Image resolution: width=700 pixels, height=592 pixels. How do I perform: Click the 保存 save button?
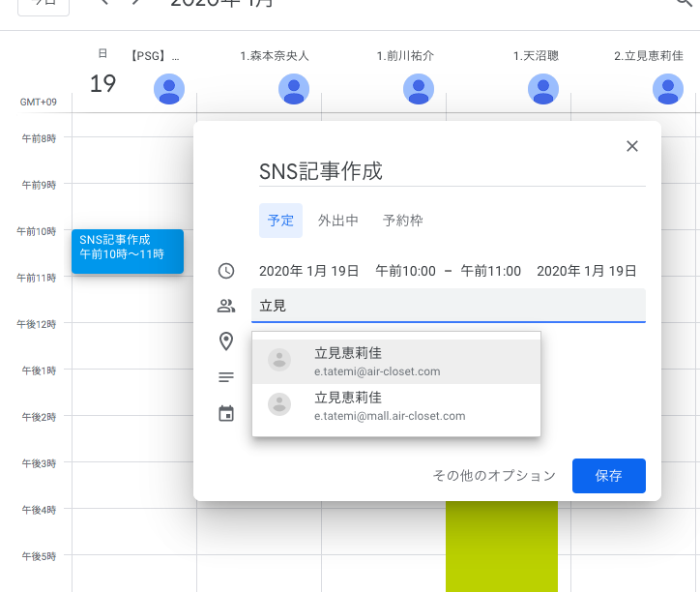click(x=608, y=476)
